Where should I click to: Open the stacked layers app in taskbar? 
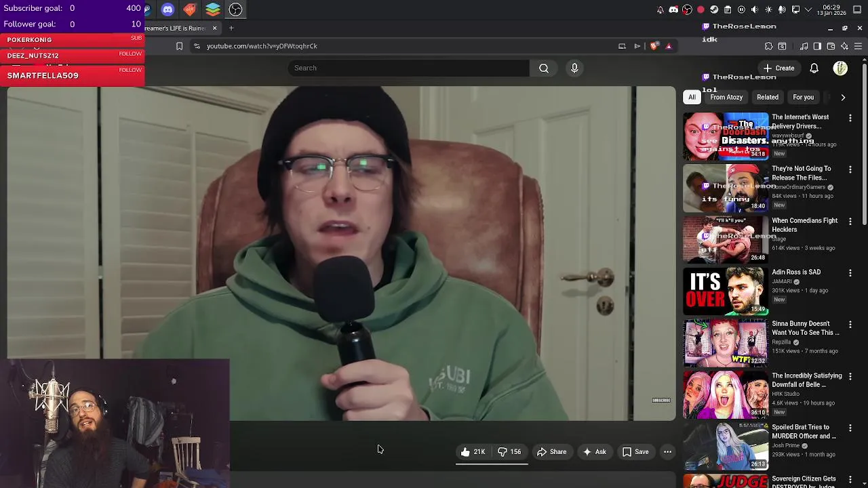click(213, 9)
